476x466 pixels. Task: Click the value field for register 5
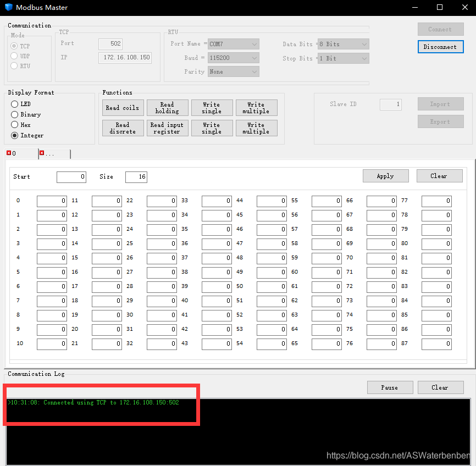click(52, 273)
